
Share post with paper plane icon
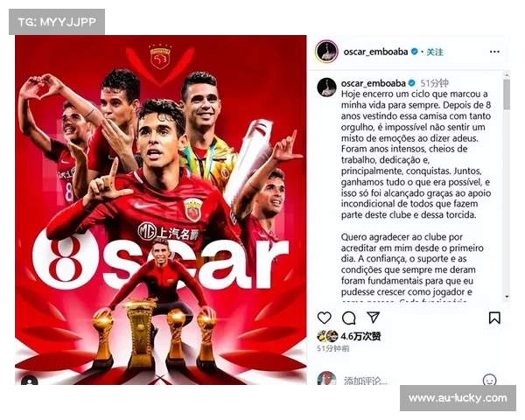click(373, 317)
